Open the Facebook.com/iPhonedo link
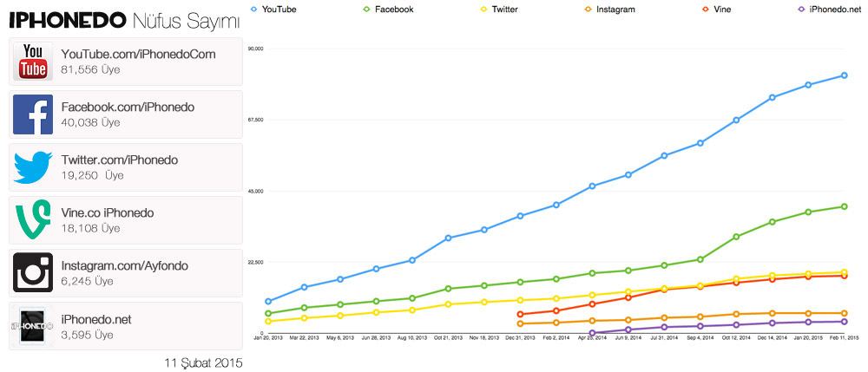Viewport: 868px width, 372px height. pyautogui.click(x=128, y=108)
